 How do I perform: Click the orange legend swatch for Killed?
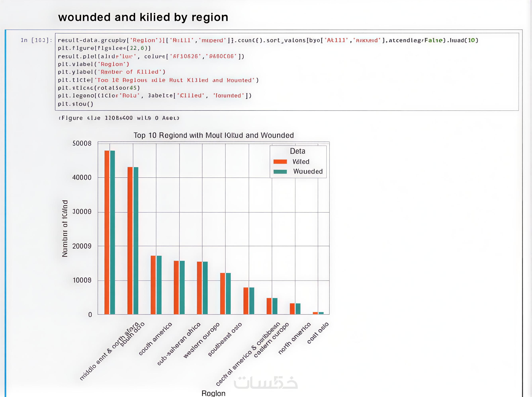pyautogui.click(x=280, y=162)
